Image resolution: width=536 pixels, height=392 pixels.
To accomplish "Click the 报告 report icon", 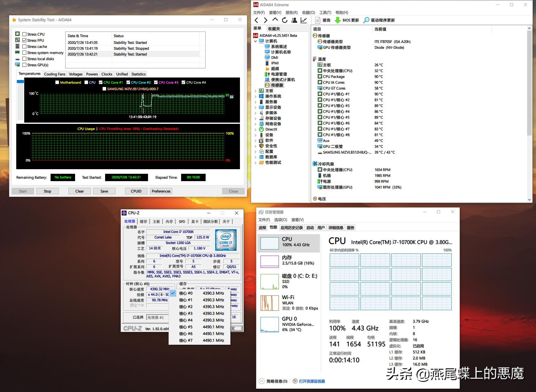I will pos(317,20).
